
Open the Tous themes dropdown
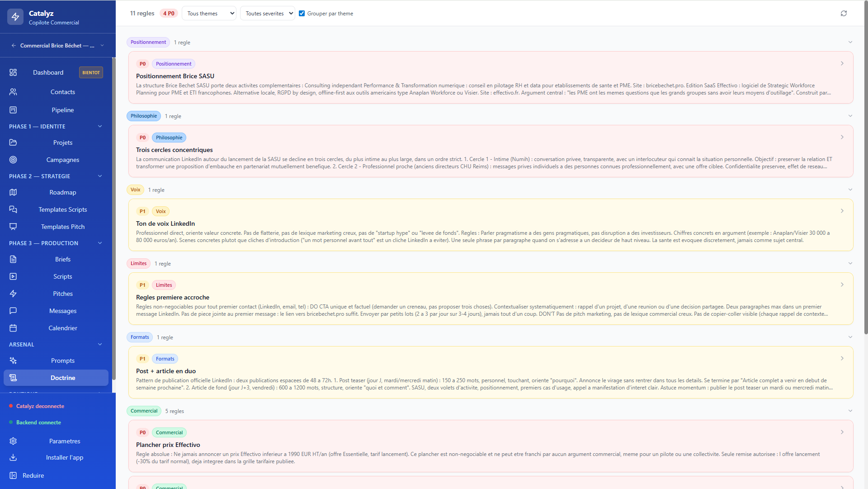point(209,14)
